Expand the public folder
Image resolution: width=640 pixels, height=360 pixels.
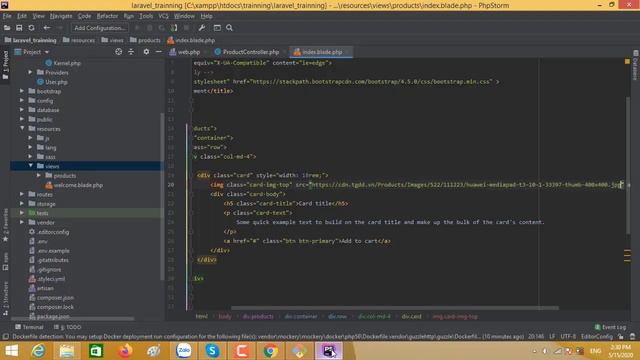pos(22,119)
